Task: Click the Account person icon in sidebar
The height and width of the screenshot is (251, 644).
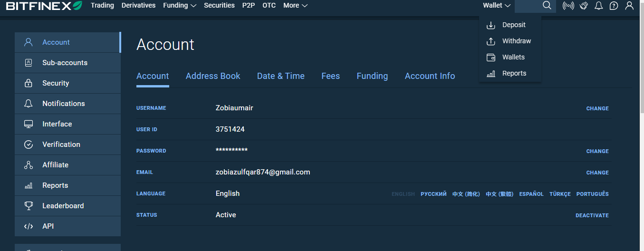Action: click(29, 42)
